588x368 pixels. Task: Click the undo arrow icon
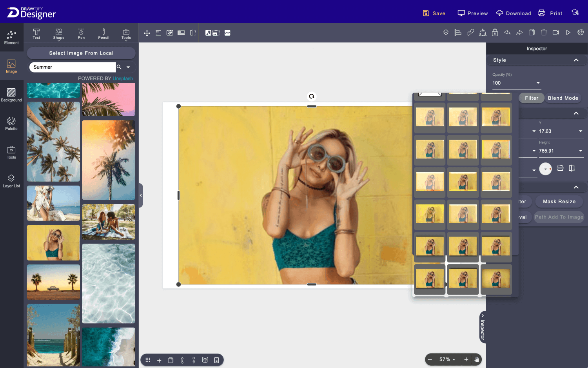click(x=507, y=33)
